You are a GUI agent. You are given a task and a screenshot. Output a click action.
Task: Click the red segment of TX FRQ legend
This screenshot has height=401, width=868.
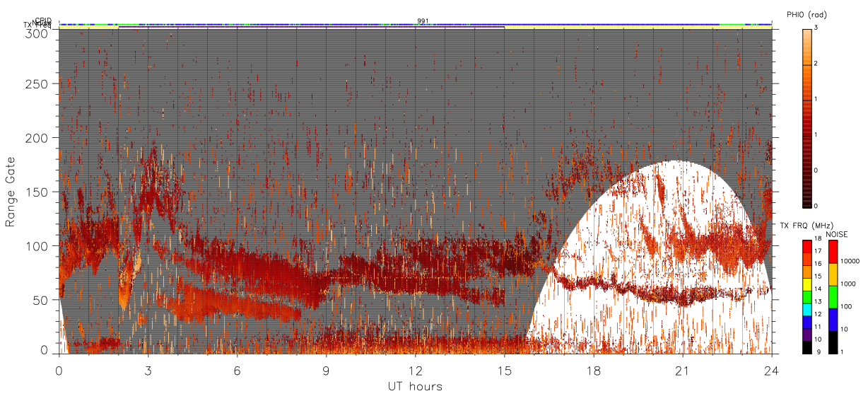[807, 247]
